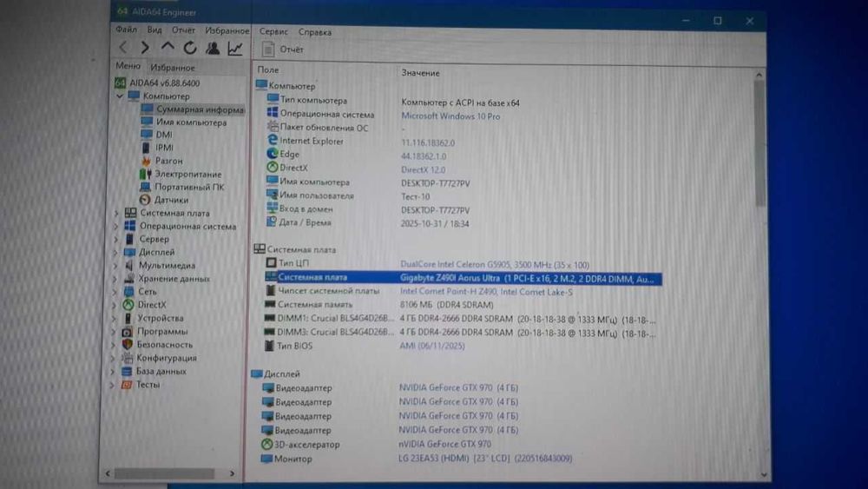Click the Поле column header

(x=268, y=69)
